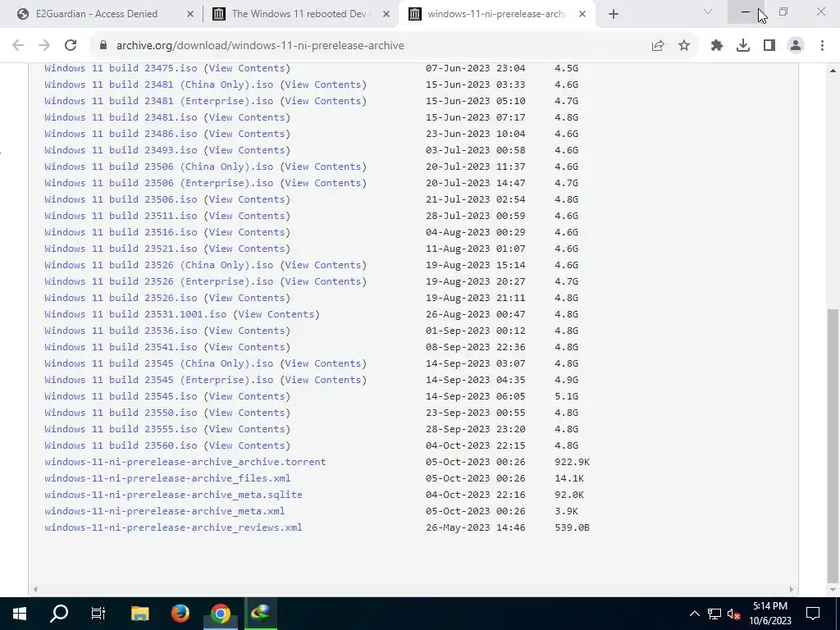The width and height of the screenshot is (840, 630).
Task: Click the horizontal scrollbar left arrow
Action: [x=35, y=589]
